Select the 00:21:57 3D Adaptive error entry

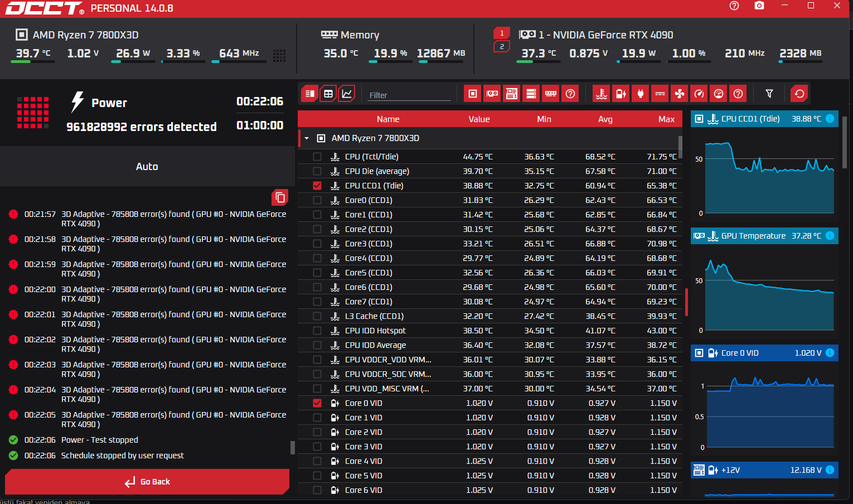148,219
